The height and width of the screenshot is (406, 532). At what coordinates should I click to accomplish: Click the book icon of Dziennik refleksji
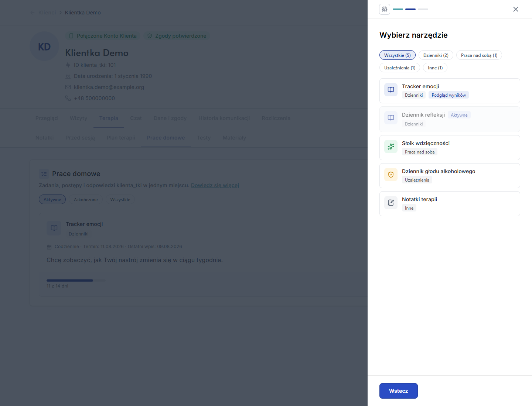(x=391, y=118)
